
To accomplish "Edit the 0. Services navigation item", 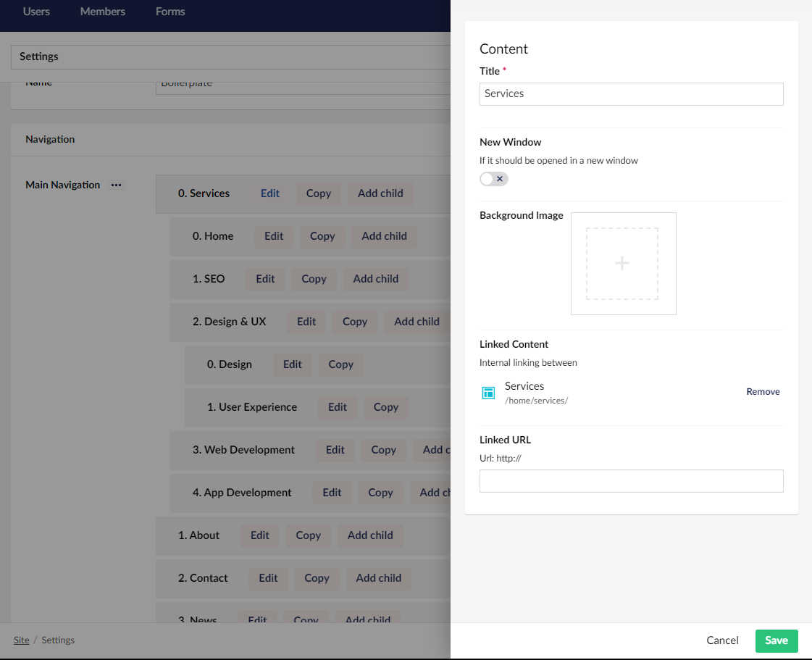I will (x=269, y=193).
